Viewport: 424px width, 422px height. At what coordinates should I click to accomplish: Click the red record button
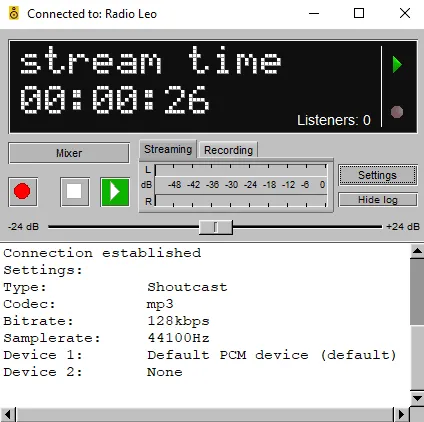pyautogui.click(x=23, y=192)
